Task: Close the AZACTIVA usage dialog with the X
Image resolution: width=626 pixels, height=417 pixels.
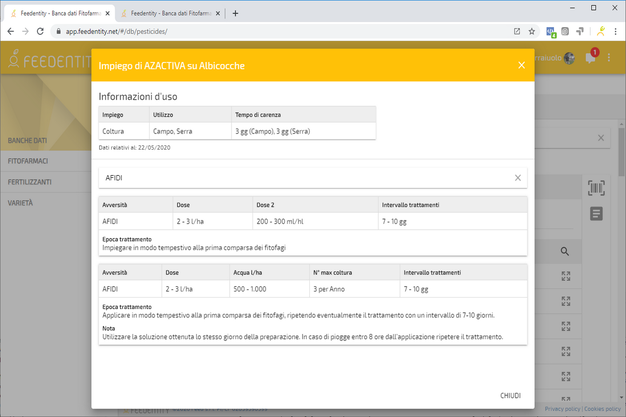Action: (x=521, y=65)
